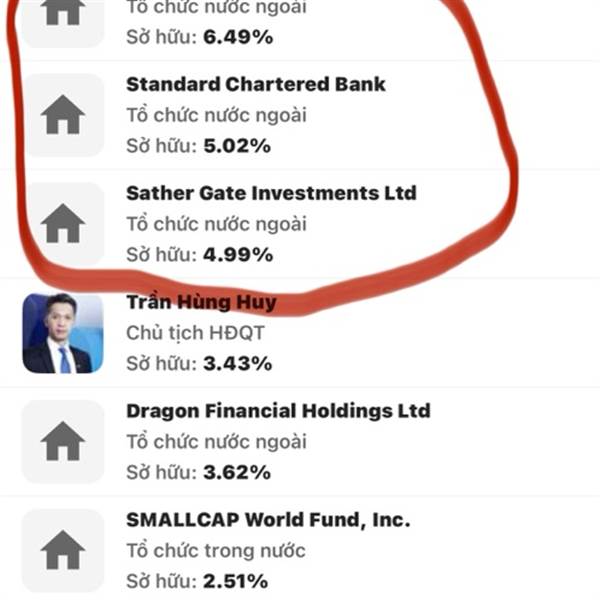This screenshot has width=600, height=600.
Task: Click the 3.43% ownership value
Action: (237, 364)
